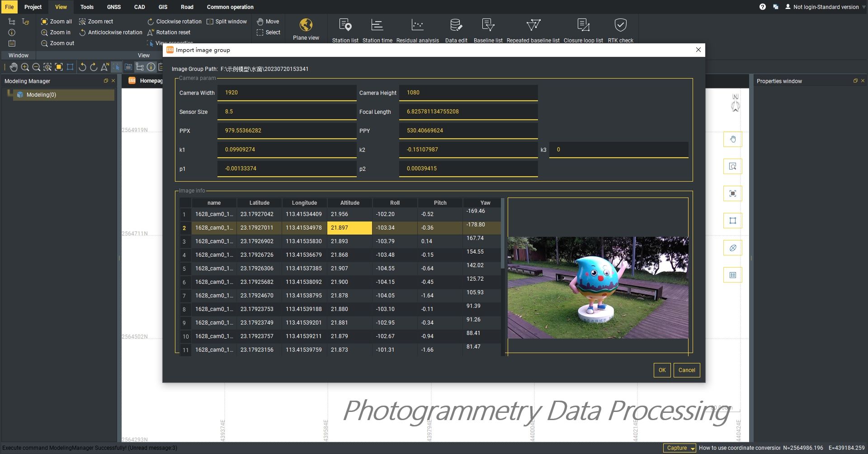Click the north arrow compass on map
Viewport: 868px width, 454px height.
pyautogui.click(x=736, y=103)
